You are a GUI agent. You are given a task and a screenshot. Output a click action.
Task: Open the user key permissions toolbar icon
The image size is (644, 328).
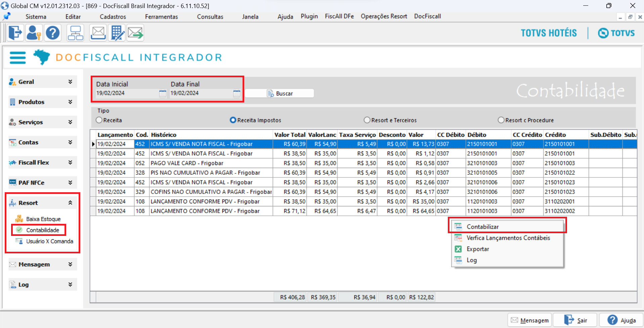click(34, 33)
